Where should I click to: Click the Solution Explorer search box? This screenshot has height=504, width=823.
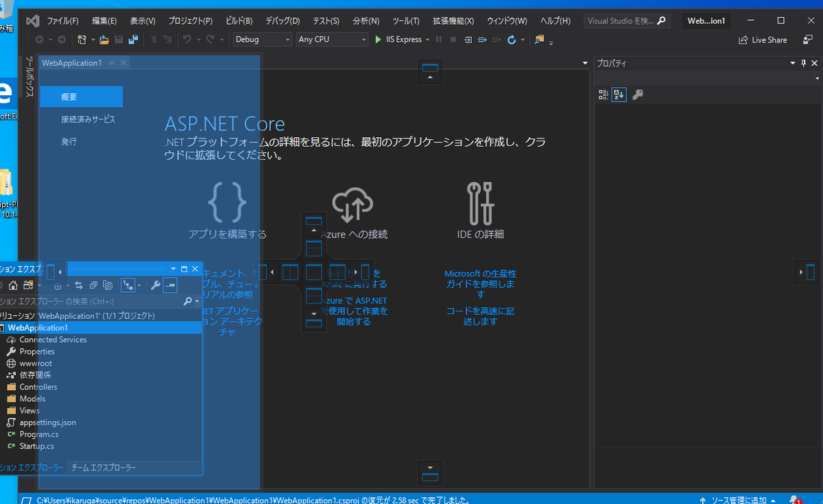coord(103,301)
